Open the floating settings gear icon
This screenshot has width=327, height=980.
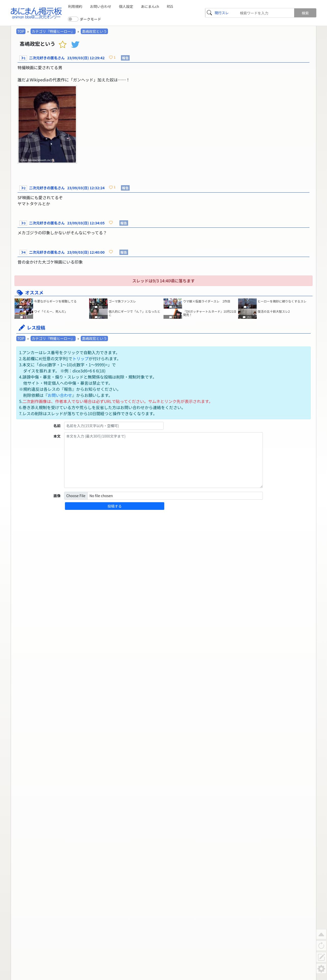point(321,969)
